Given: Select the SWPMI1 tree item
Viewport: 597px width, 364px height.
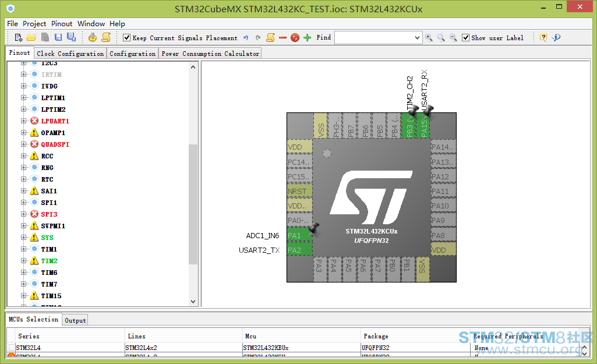Looking at the screenshot, I should [x=53, y=226].
